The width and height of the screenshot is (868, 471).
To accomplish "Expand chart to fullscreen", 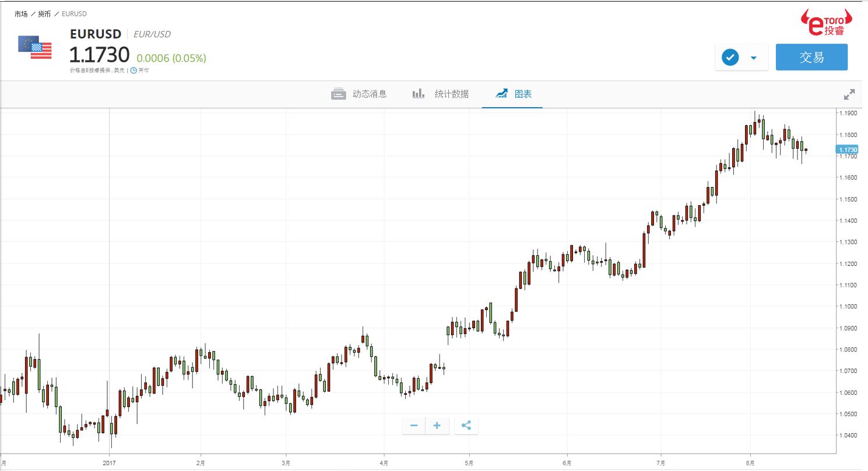I will (x=849, y=94).
